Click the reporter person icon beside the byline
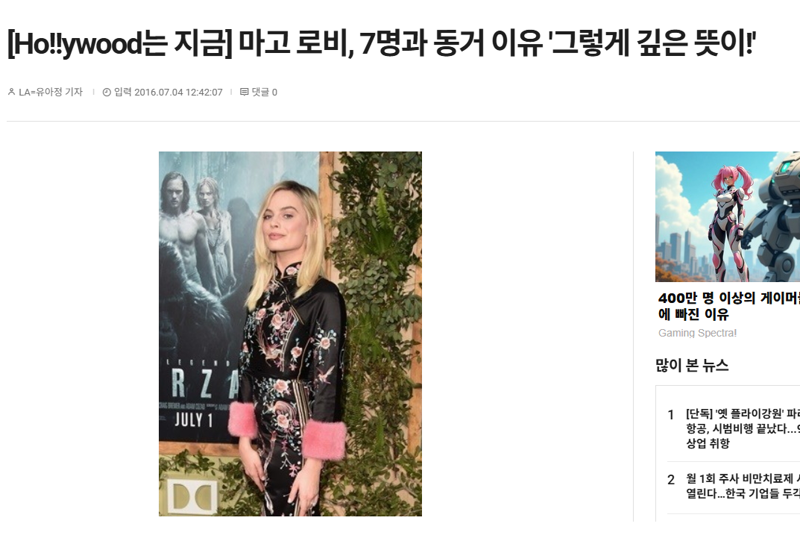 (11, 92)
